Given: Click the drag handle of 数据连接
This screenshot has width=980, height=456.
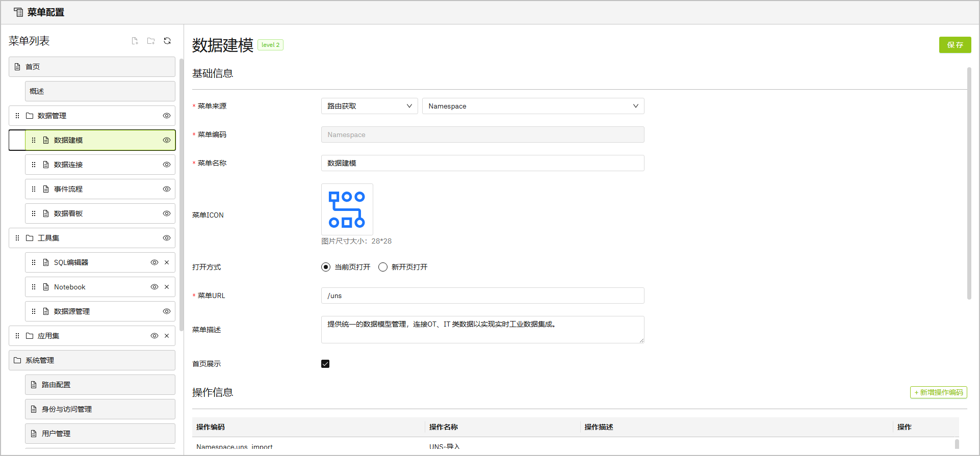Looking at the screenshot, I should [34, 165].
